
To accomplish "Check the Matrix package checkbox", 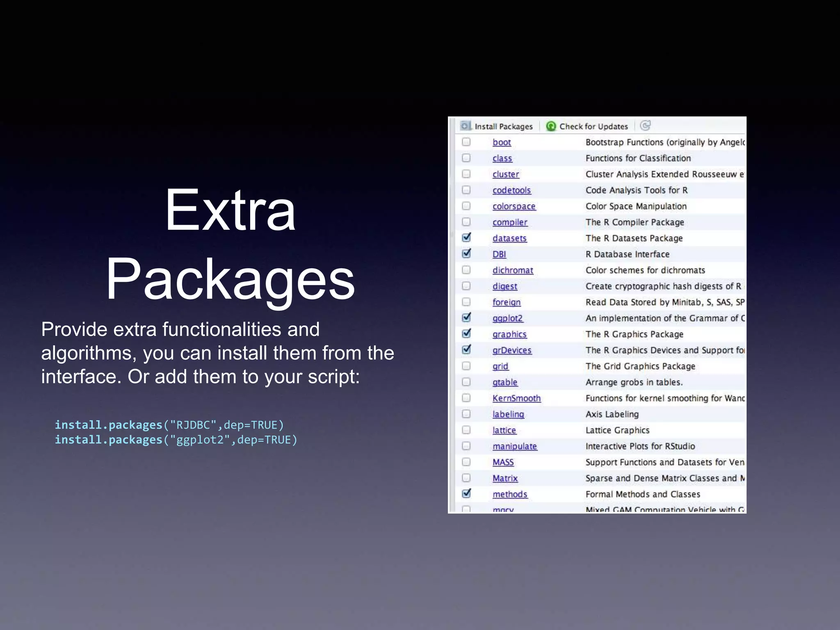I will pyautogui.click(x=466, y=478).
